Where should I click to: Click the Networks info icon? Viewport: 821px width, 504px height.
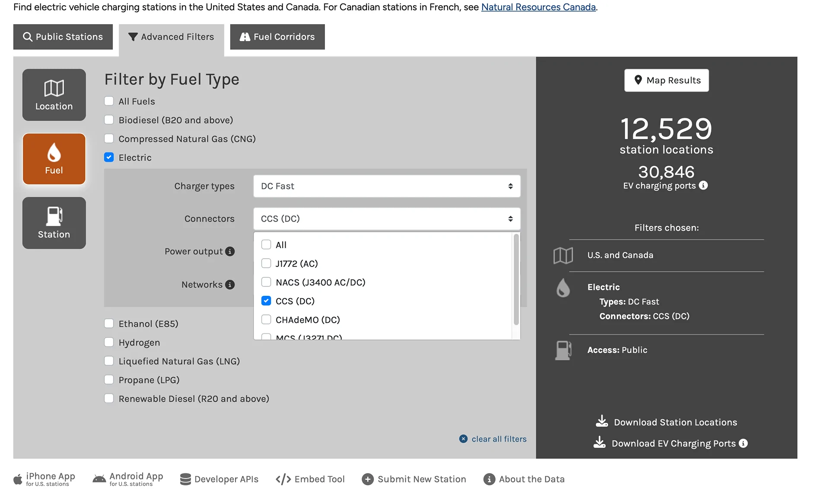pyautogui.click(x=230, y=285)
